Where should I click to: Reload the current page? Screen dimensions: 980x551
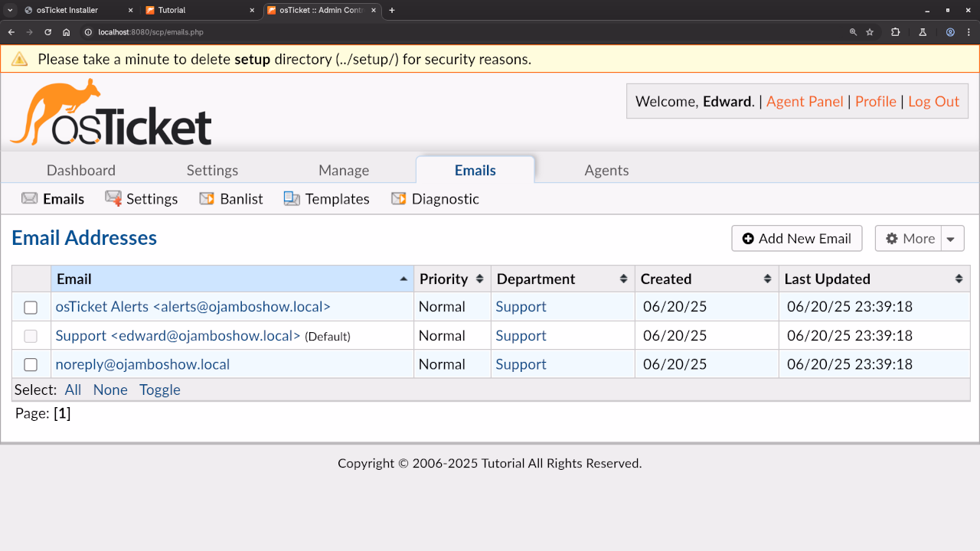[x=47, y=32]
